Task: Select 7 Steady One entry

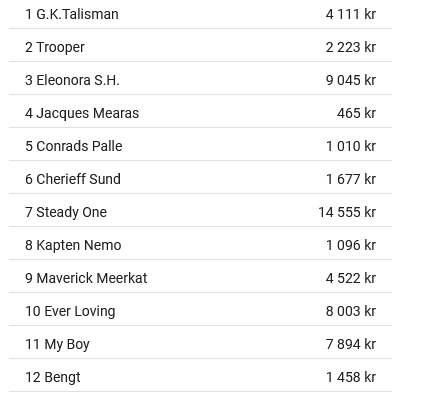Action: 200,212
